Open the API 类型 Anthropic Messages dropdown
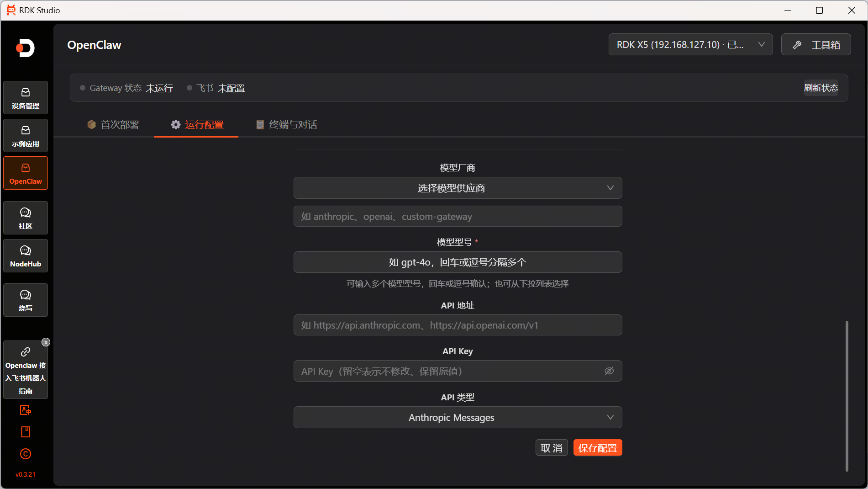Screen dimensions: 868x489 458,418
